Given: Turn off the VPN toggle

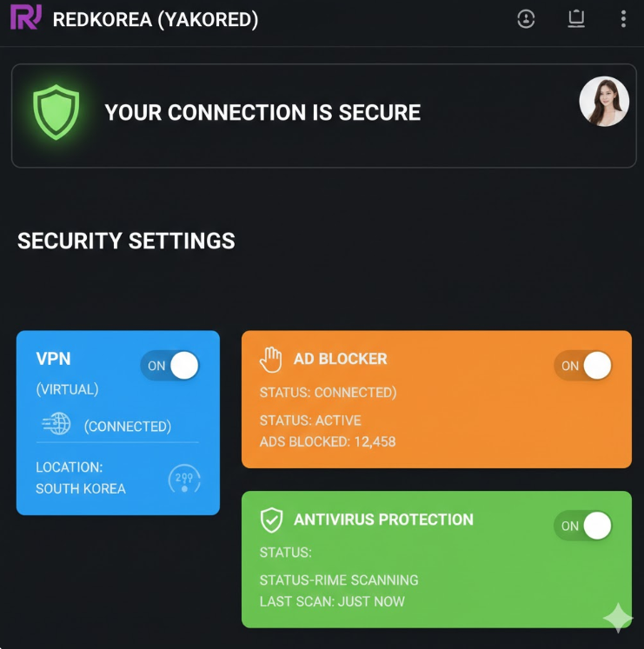Looking at the screenshot, I should point(170,366).
